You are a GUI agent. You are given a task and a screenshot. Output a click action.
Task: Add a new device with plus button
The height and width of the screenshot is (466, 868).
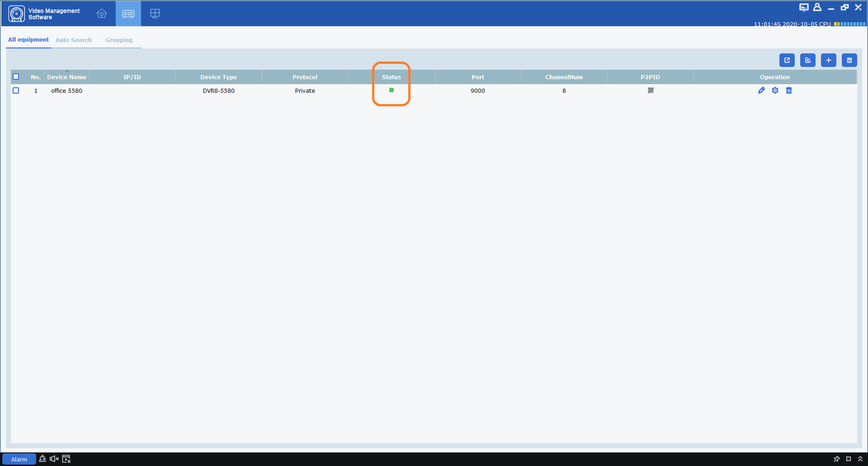point(828,60)
